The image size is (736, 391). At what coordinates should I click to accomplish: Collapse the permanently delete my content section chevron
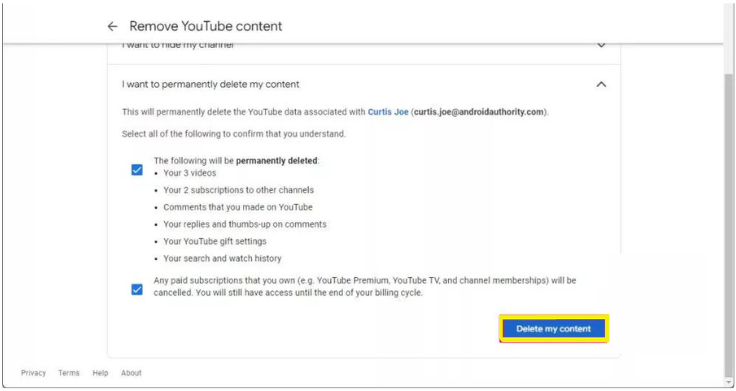click(x=601, y=84)
